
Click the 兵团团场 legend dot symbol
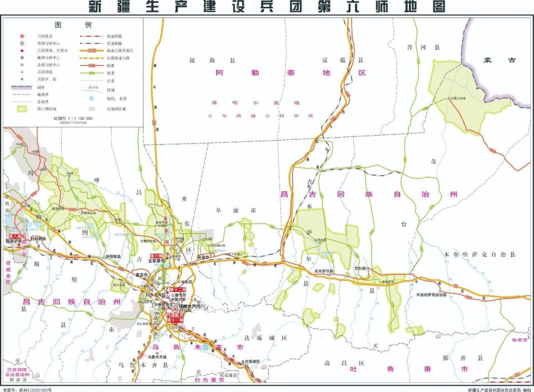tap(22, 72)
